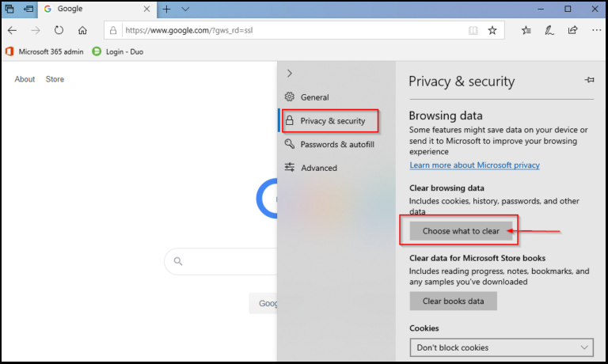Viewport: 608px width, 364px height.
Task: Open the favorites hub icon
Action: (526, 30)
